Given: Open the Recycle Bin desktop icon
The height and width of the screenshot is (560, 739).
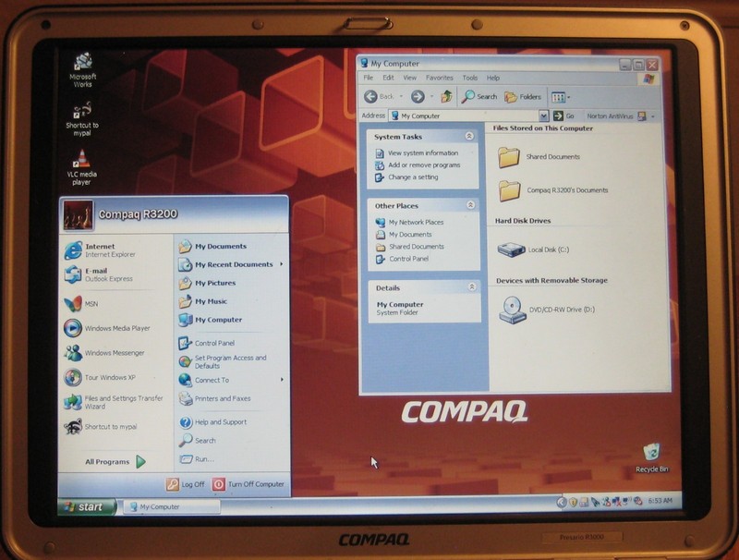Looking at the screenshot, I should pyautogui.click(x=652, y=457).
